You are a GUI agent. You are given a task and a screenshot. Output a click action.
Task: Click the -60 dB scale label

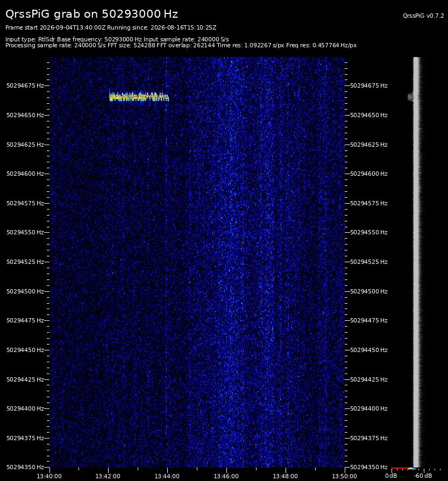pos(423,476)
